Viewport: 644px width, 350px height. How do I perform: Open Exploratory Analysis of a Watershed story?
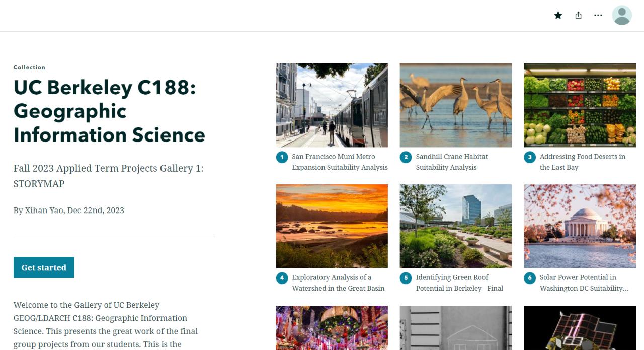click(x=338, y=283)
